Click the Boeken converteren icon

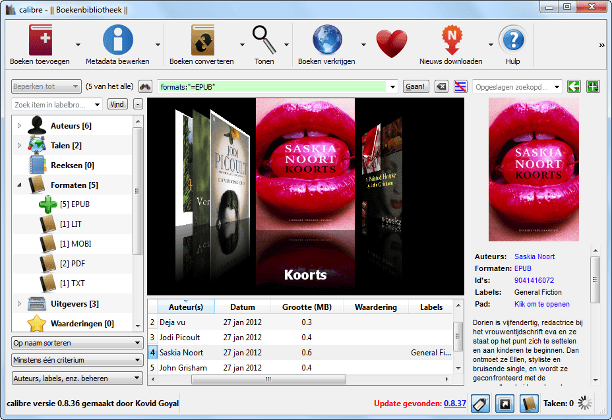[202, 42]
